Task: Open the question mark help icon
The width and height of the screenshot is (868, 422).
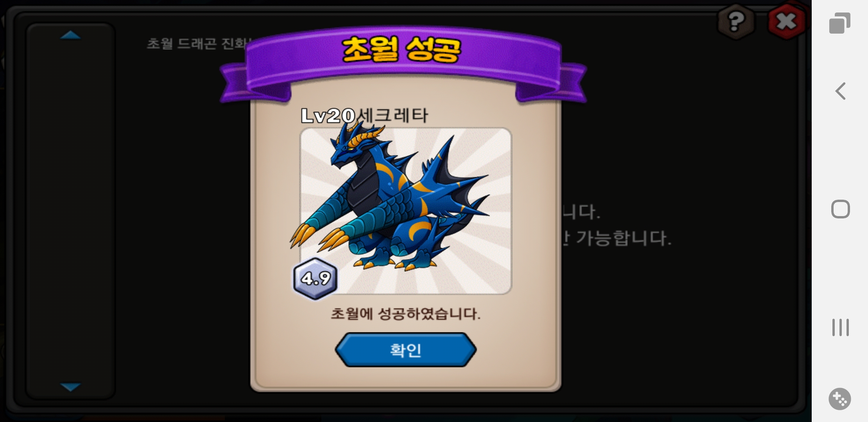Action: [x=736, y=21]
